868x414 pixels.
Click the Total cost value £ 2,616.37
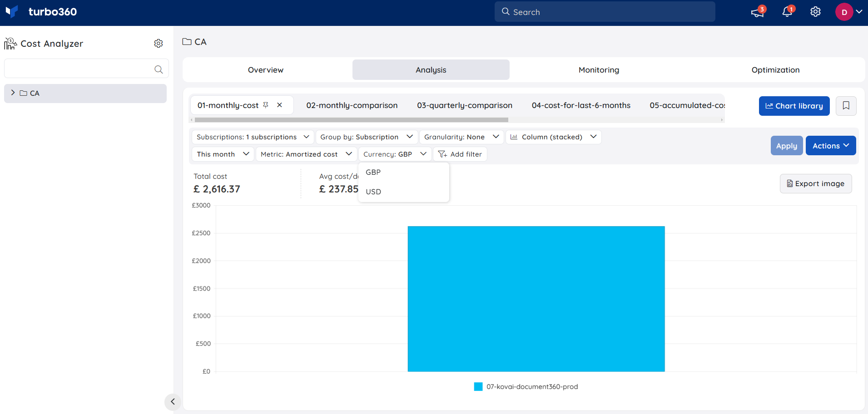pyautogui.click(x=217, y=189)
